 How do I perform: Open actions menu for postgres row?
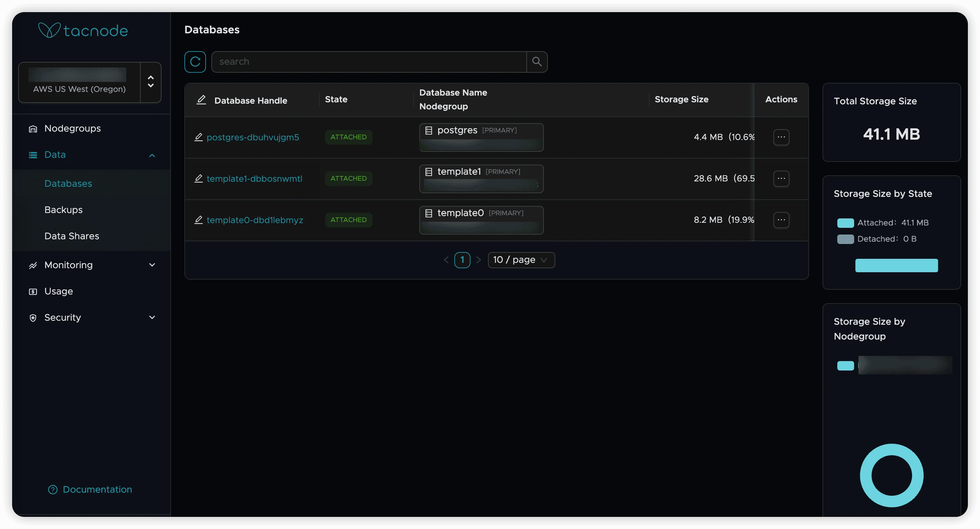click(x=781, y=137)
